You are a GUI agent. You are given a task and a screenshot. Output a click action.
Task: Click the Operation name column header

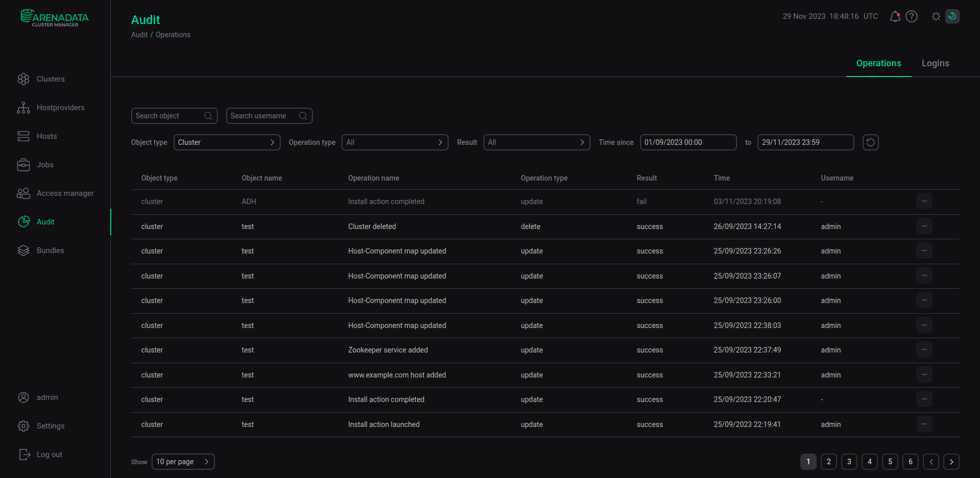[374, 178]
